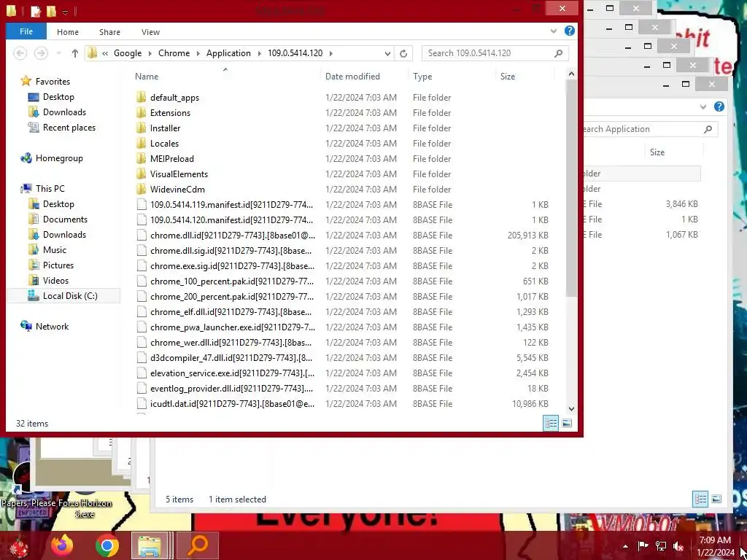Open Pictures under This PC
The width and height of the screenshot is (747, 560).
point(58,265)
